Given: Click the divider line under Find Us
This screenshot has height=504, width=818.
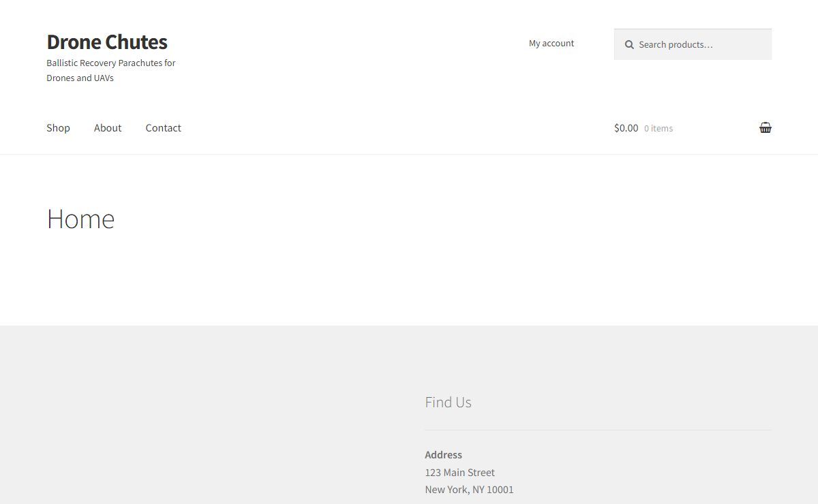Looking at the screenshot, I should (x=598, y=430).
